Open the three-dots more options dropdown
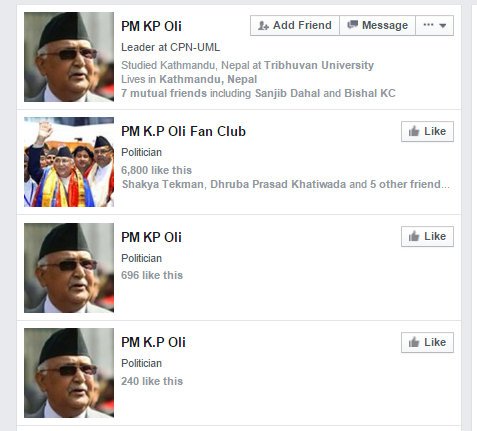 (x=435, y=25)
